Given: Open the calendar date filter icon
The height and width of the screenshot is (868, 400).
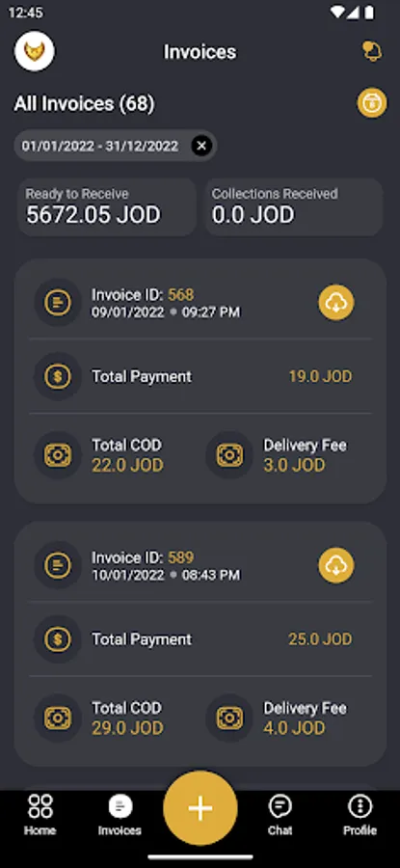Looking at the screenshot, I should pos(372,102).
